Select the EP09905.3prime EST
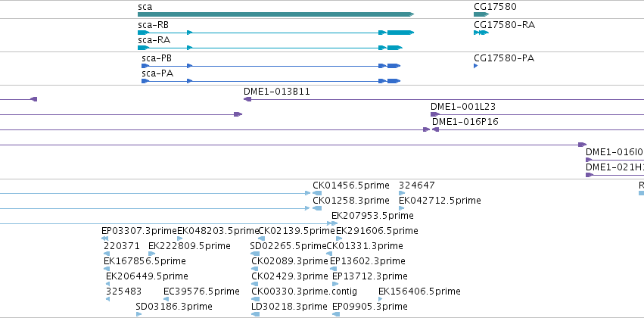The image size is (644, 318). click(336, 314)
